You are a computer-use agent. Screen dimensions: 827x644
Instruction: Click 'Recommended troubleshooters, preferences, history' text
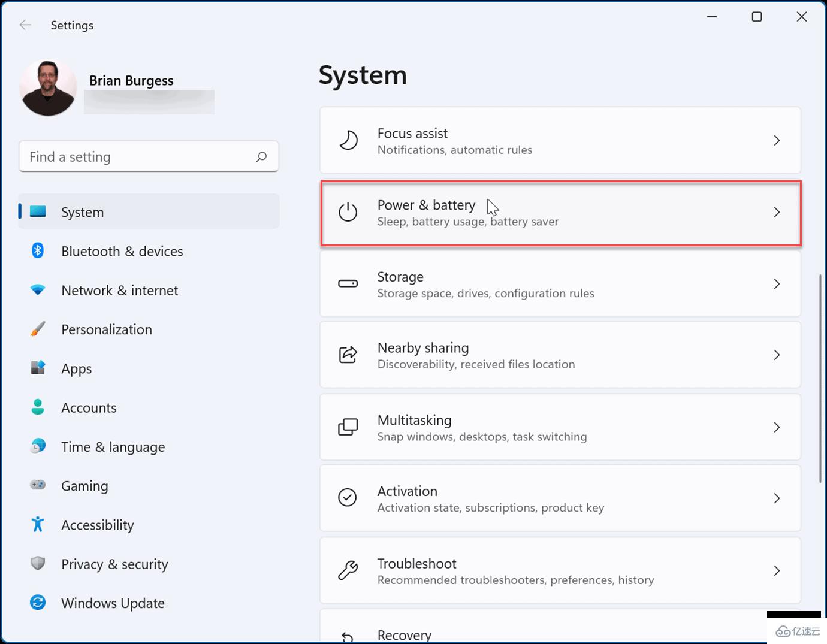516,580
